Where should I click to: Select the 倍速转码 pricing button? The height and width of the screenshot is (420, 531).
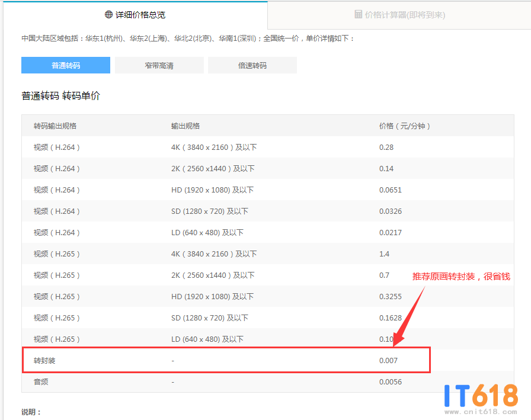click(x=252, y=65)
